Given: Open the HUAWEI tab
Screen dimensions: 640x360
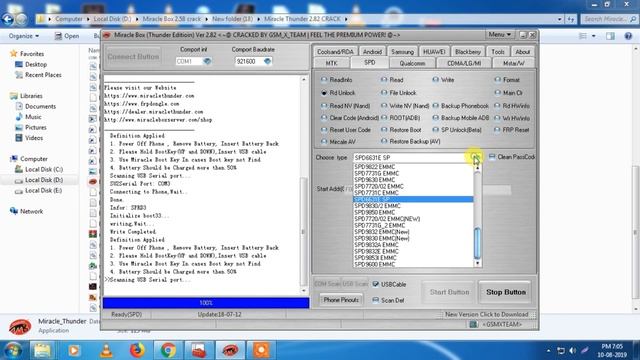Looking at the screenshot, I should (434, 52).
